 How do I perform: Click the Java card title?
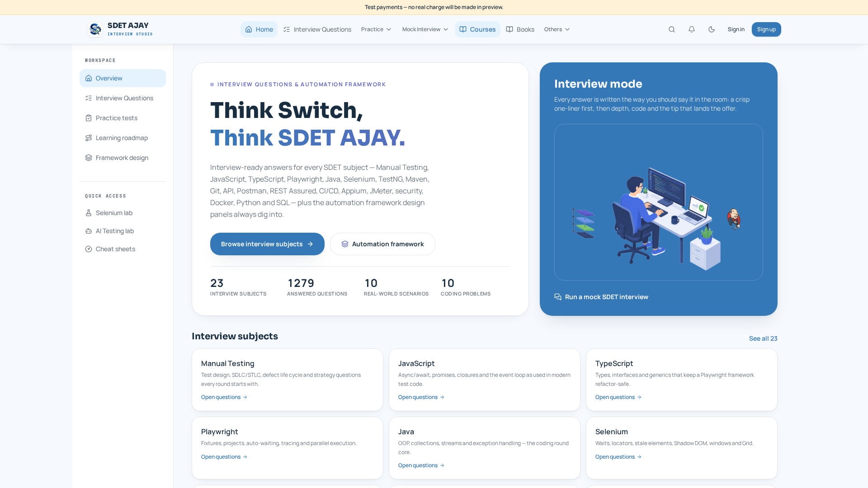(x=406, y=432)
